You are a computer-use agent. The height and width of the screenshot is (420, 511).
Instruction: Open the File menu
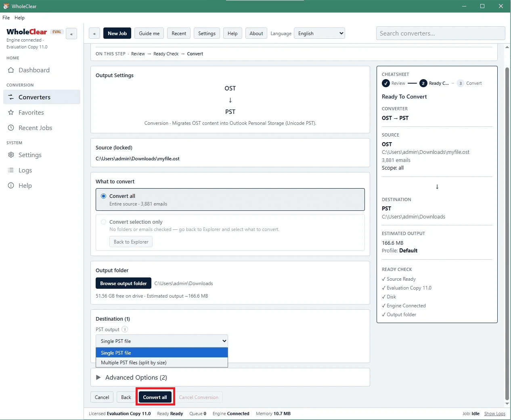[x=6, y=18]
